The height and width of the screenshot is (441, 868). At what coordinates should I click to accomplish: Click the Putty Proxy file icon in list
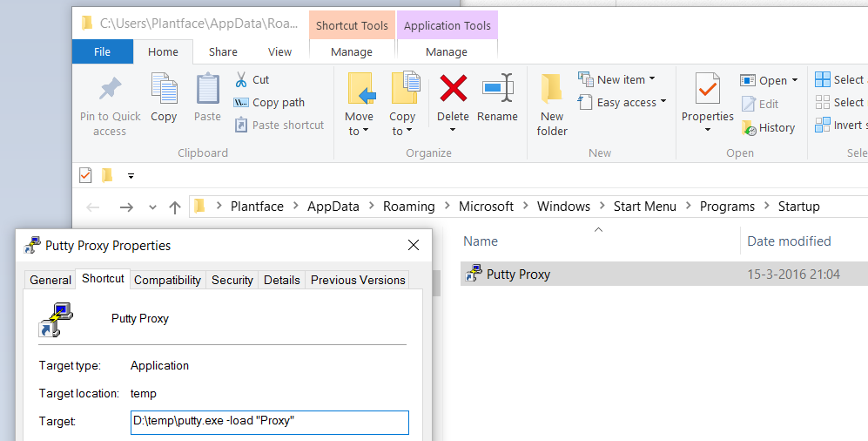[x=474, y=274]
